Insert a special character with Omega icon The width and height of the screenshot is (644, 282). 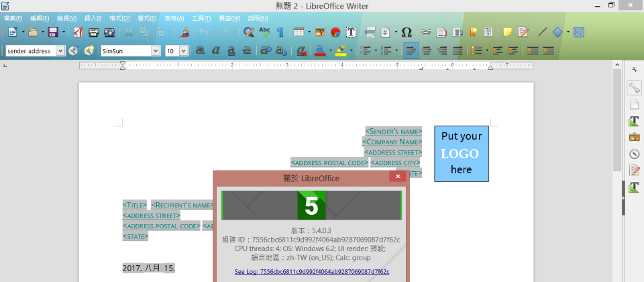tap(407, 32)
